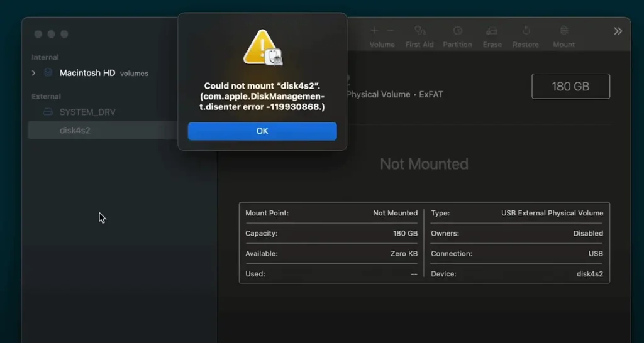
Task: Select Macintosh HD in the sidebar
Action: pyautogui.click(x=87, y=73)
